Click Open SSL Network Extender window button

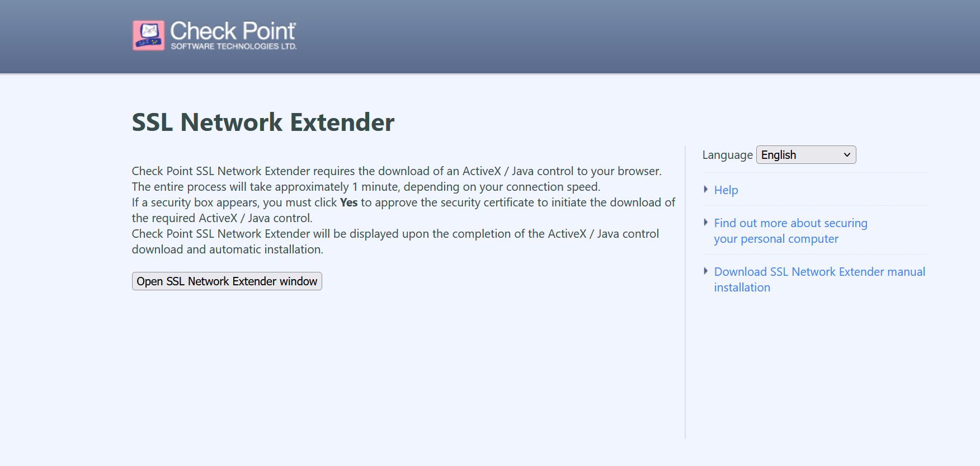click(x=227, y=281)
